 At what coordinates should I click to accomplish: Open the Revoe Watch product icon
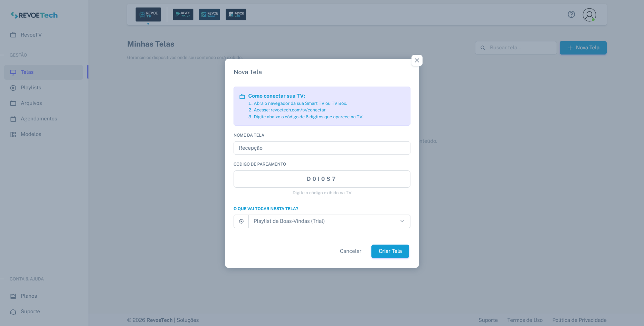click(183, 14)
